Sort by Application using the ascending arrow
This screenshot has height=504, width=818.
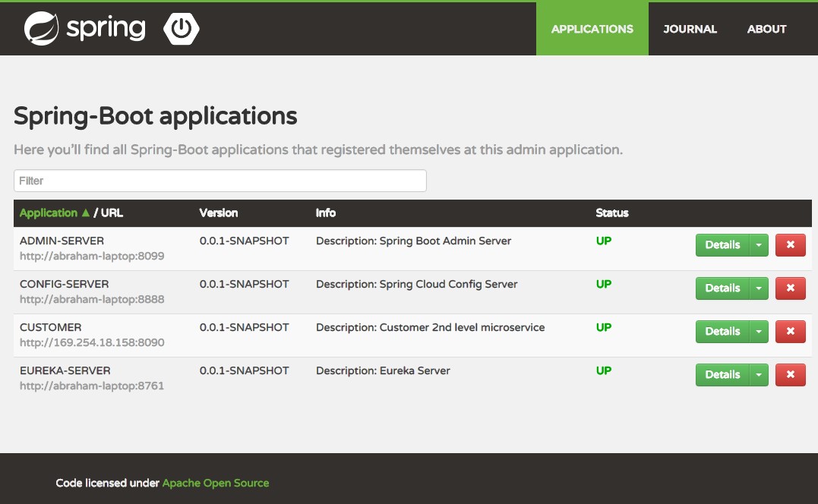(x=86, y=213)
